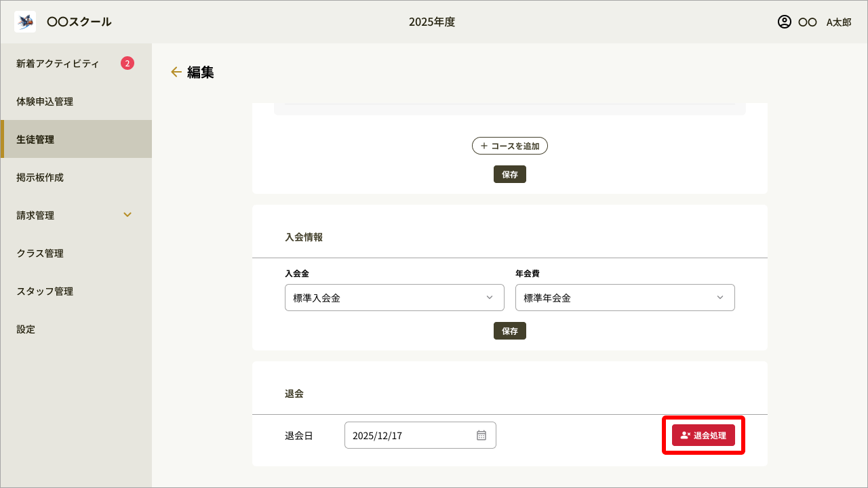Click the 退会日 date input field
This screenshot has width=868, height=488.
[407, 435]
